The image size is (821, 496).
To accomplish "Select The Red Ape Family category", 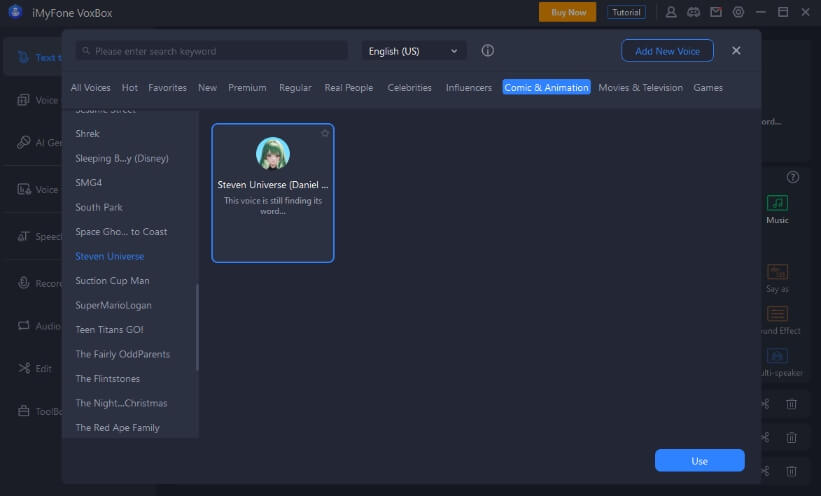I will (x=117, y=427).
